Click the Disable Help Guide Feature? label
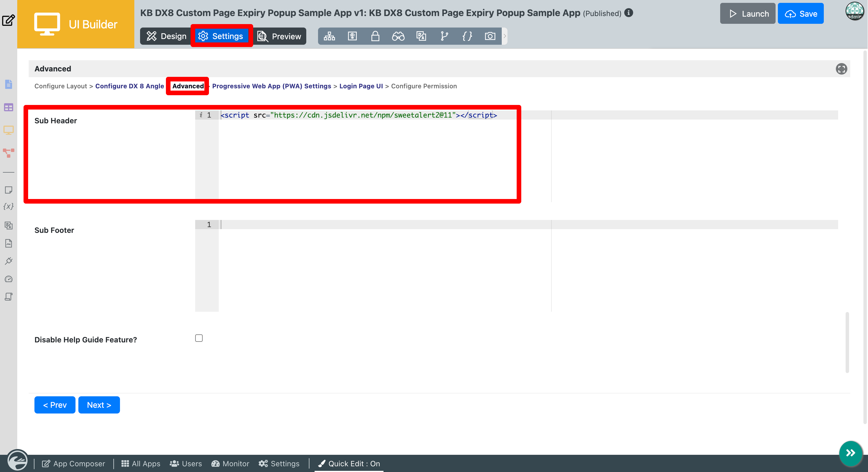The height and width of the screenshot is (472, 868). (86, 340)
